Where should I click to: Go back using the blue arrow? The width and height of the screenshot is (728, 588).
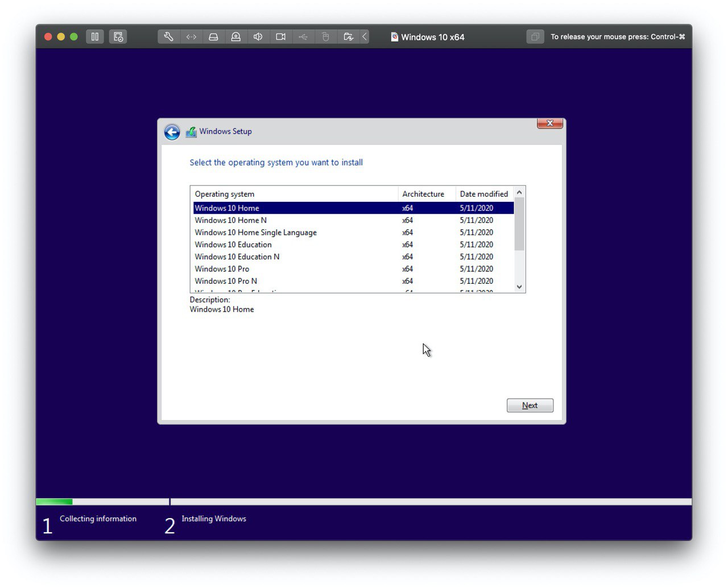(172, 132)
